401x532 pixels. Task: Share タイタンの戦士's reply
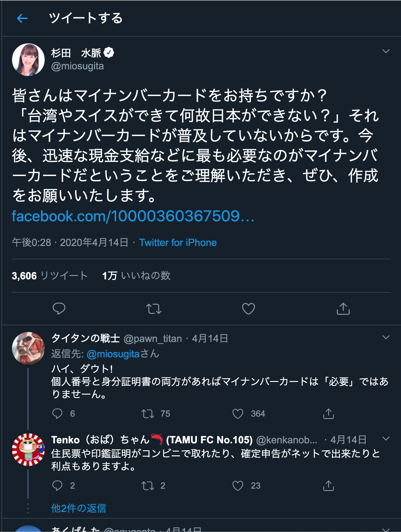click(x=329, y=414)
